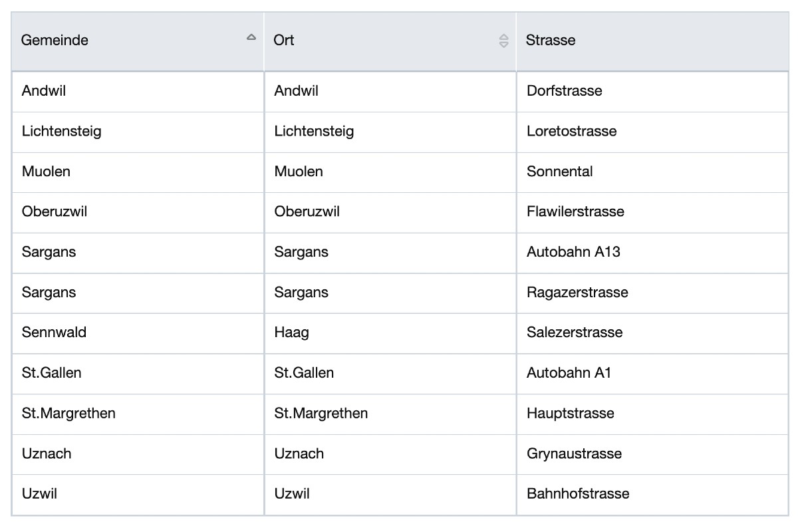Click the Gemeinde column header label
This screenshot has width=798, height=532.
pos(55,40)
